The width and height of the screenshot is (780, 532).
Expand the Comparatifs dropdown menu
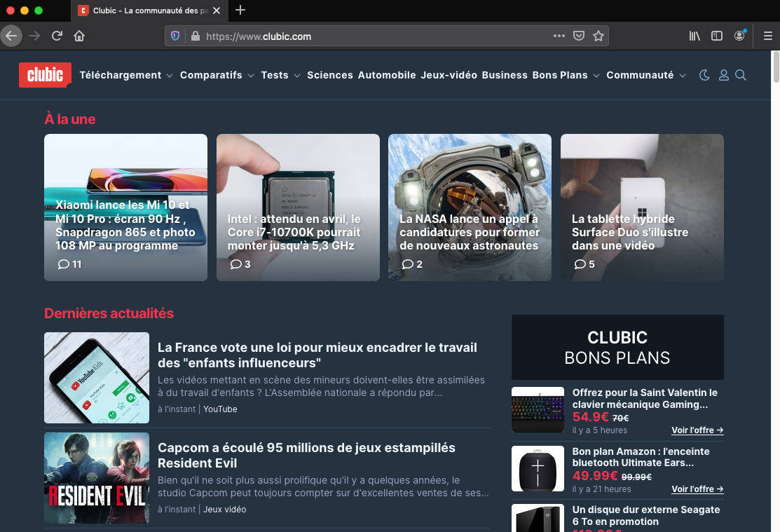[217, 75]
